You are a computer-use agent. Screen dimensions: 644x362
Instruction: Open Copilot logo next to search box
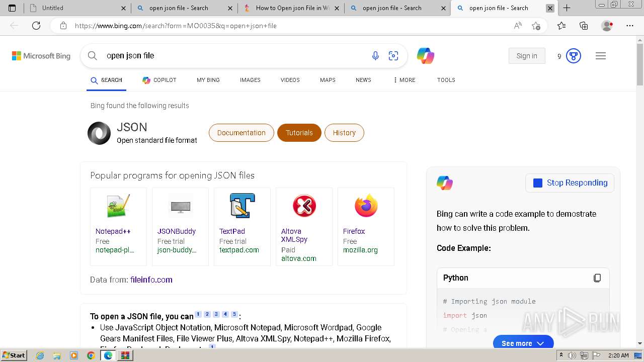point(426,56)
